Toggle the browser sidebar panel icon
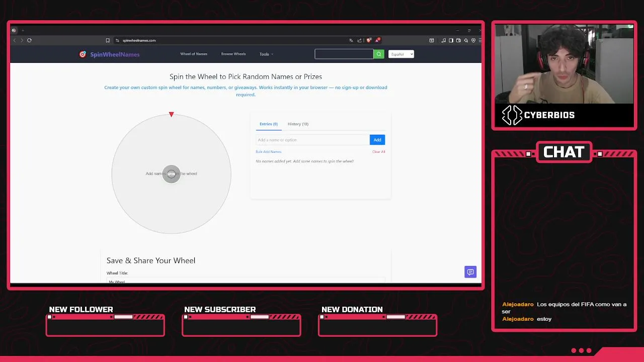 [x=451, y=40]
